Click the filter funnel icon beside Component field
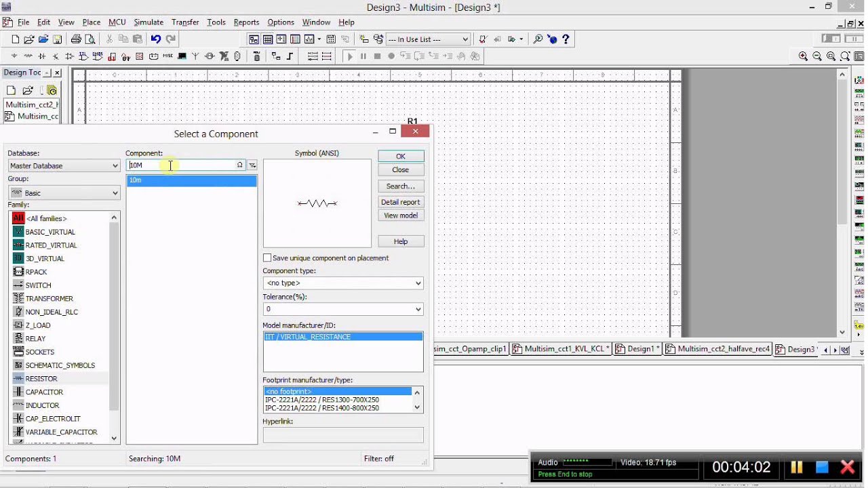Screen dimensions: 868x488 (252, 165)
